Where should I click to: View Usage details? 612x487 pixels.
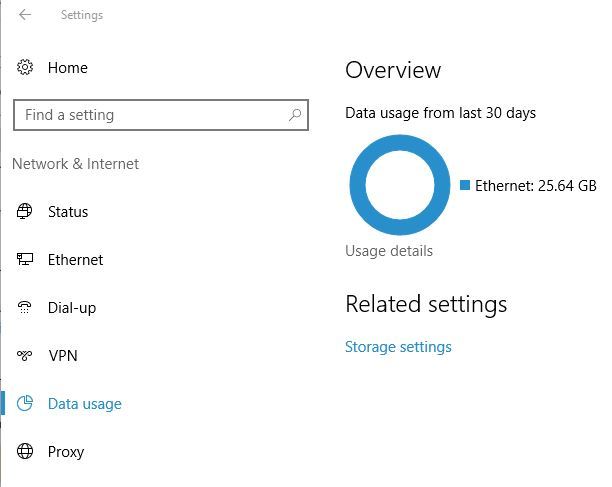click(389, 251)
